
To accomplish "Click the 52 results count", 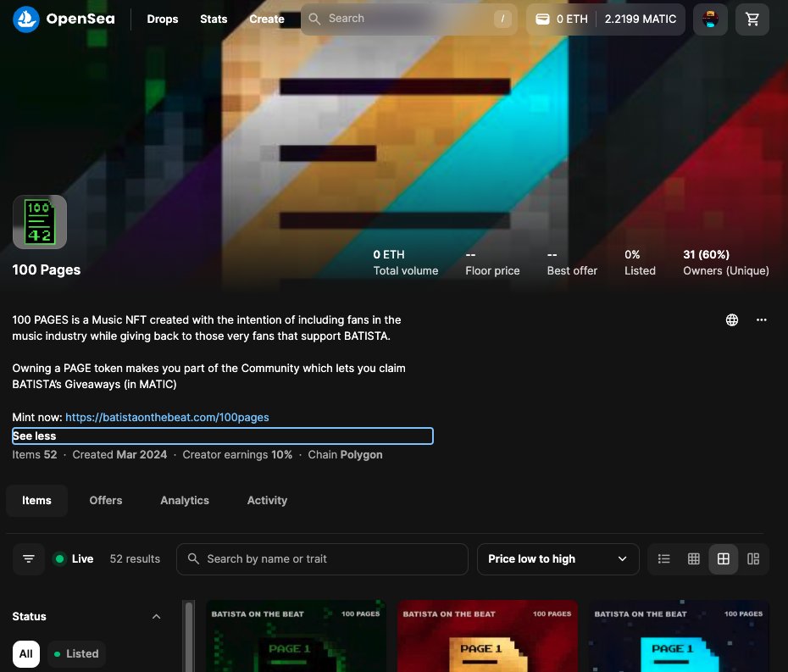I will click(x=135, y=559).
